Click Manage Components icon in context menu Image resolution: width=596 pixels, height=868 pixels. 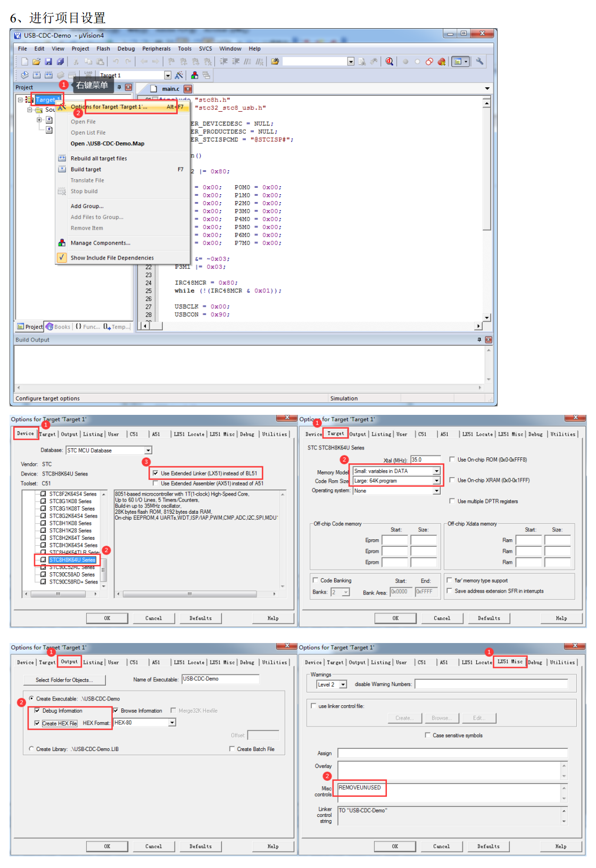[x=62, y=243]
